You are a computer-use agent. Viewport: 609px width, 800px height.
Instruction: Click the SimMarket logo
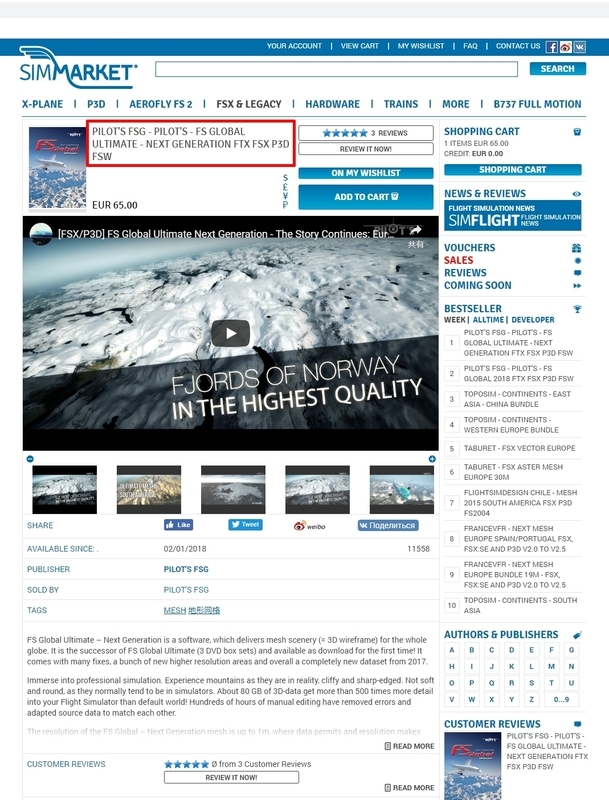(78, 67)
